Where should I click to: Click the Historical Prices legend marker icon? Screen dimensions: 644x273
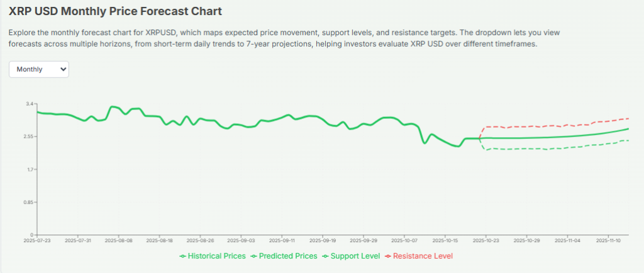[182, 256]
